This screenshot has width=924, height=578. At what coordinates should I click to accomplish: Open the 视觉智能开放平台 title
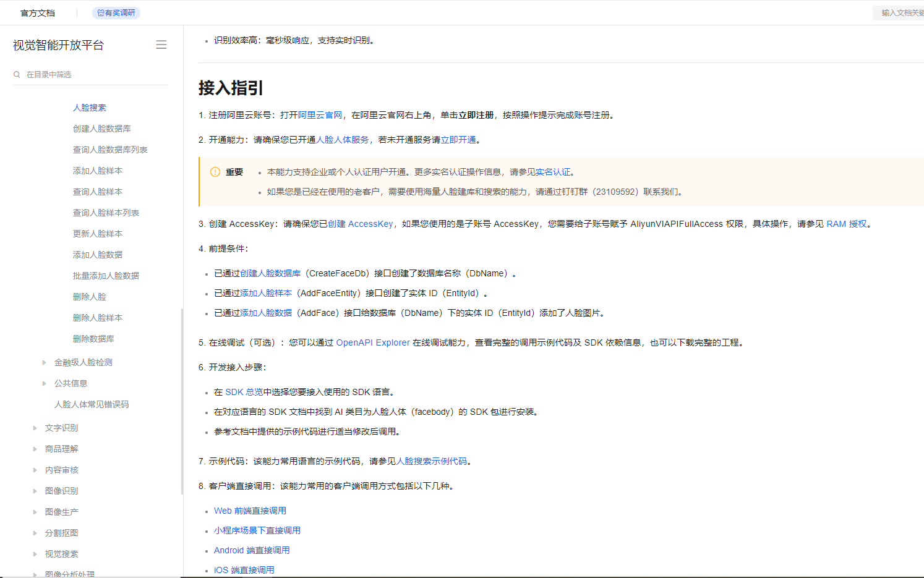point(58,45)
